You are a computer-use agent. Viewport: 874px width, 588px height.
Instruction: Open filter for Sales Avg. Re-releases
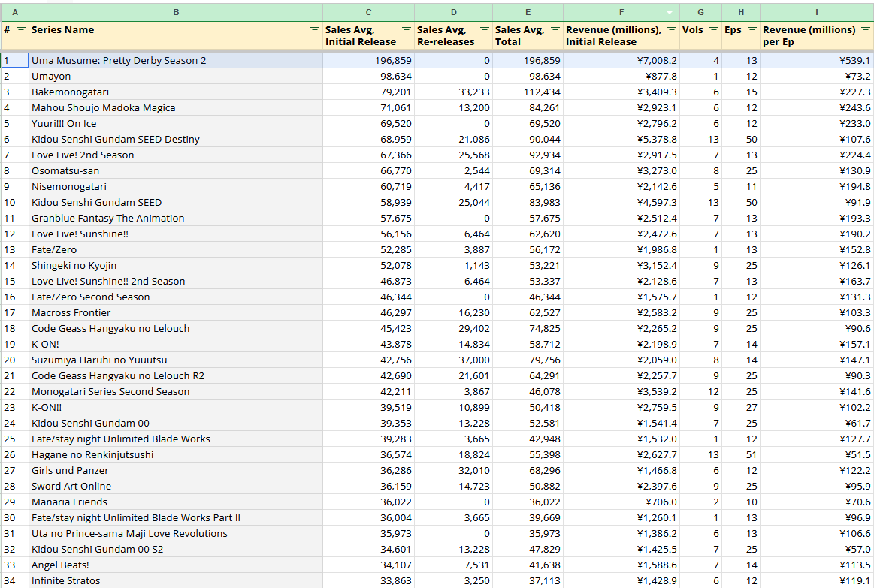[x=485, y=29]
